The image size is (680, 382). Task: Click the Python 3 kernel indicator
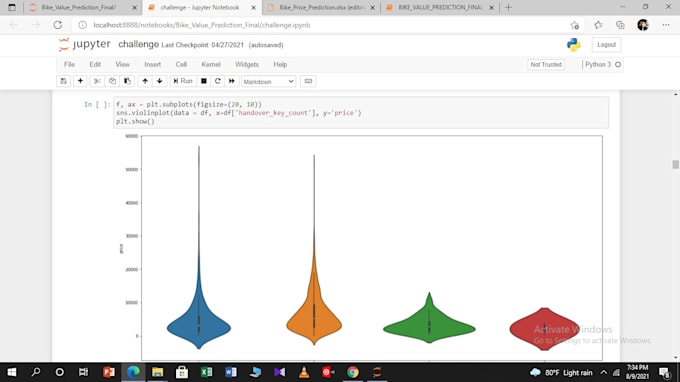[602, 64]
